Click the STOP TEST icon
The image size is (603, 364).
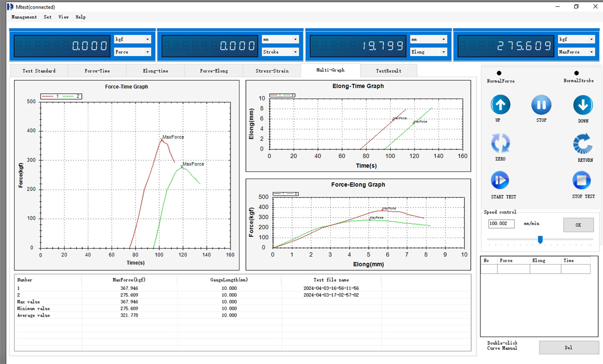click(x=582, y=181)
